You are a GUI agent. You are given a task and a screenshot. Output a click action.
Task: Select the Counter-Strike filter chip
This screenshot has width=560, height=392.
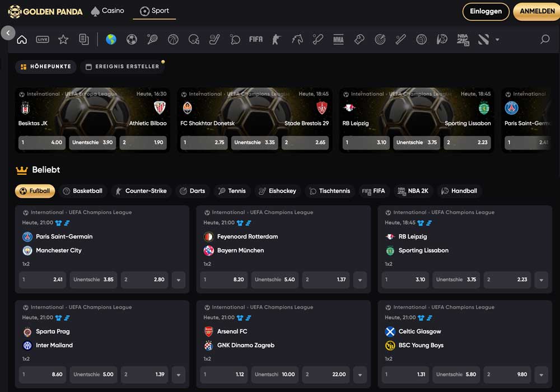(142, 191)
